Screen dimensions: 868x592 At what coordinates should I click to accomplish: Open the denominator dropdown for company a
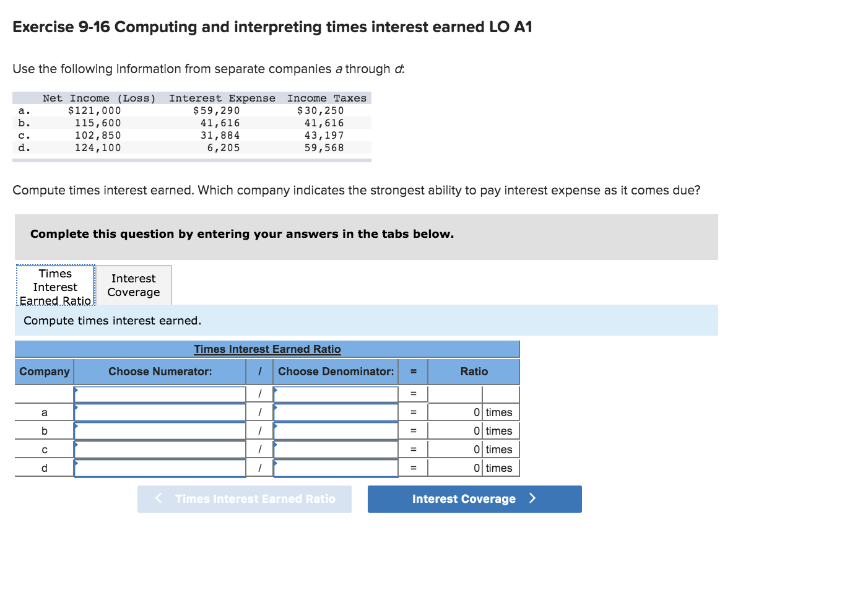(x=336, y=411)
